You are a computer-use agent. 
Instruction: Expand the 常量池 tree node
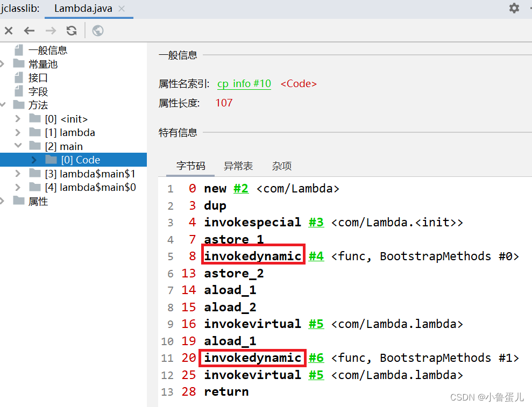coord(3,63)
